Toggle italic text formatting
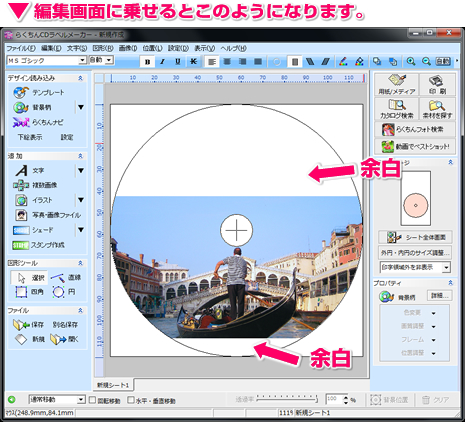465x422 pixels. pos(163,62)
